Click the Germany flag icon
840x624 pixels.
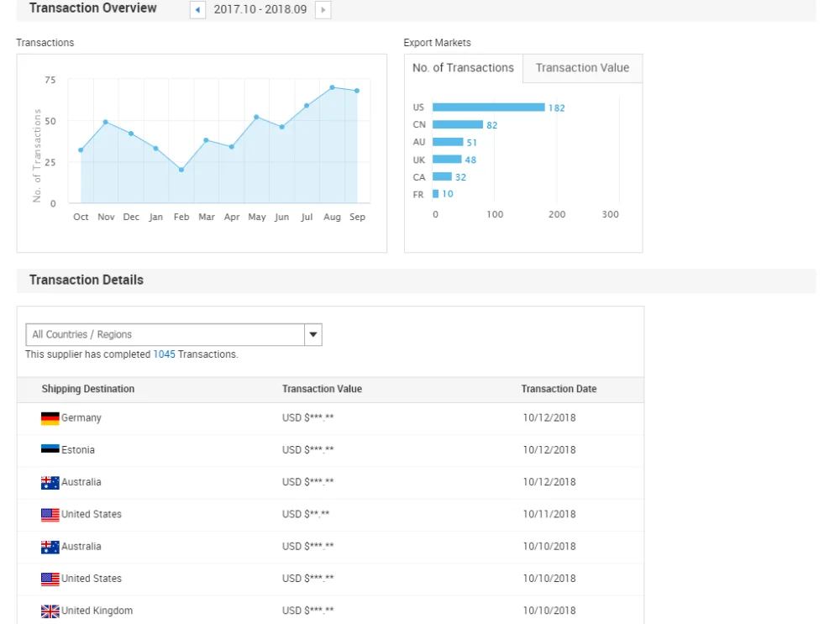click(50, 418)
